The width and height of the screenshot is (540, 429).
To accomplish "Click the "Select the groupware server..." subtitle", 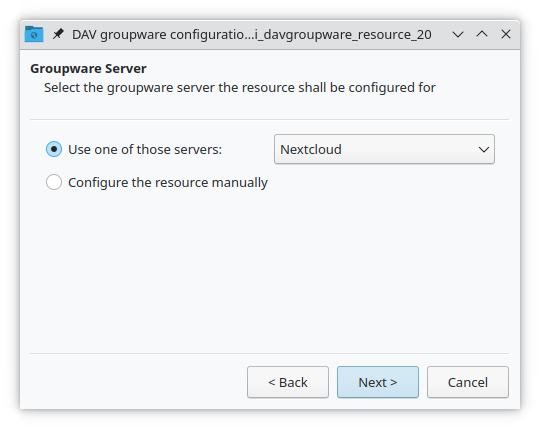I will pos(240,88).
